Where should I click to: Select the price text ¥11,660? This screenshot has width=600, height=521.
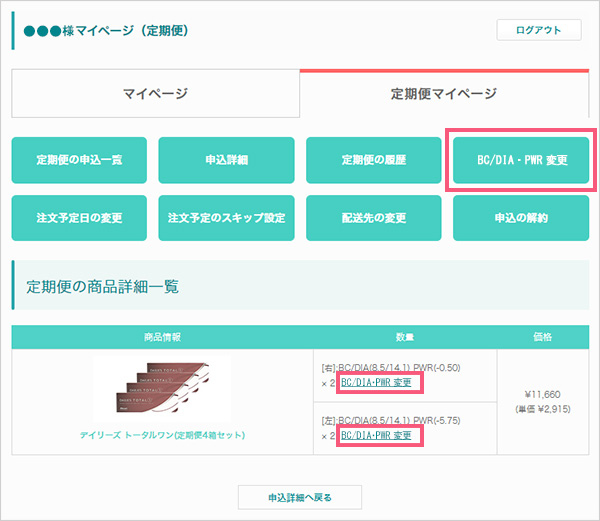[543, 394]
